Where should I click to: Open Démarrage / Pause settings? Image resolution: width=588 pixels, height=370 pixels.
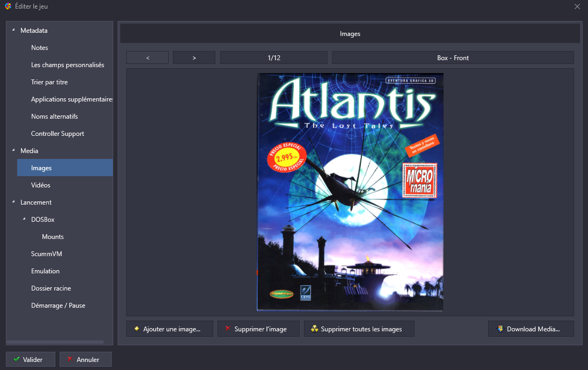click(58, 306)
